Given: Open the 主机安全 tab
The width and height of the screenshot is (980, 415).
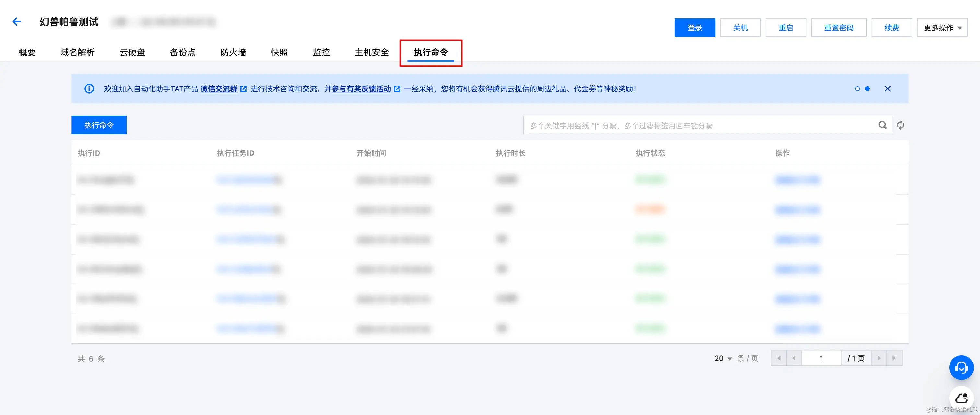Looking at the screenshot, I should click(x=372, y=52).
